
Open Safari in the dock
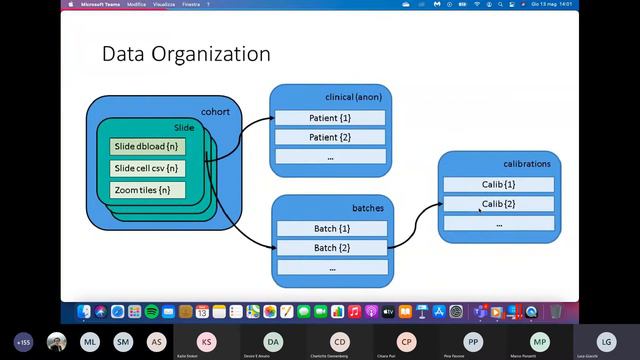click(118, 312)
